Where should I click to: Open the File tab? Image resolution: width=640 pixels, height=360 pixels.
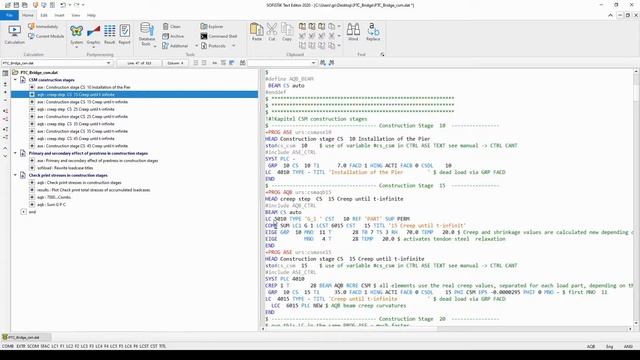[9, 15]
